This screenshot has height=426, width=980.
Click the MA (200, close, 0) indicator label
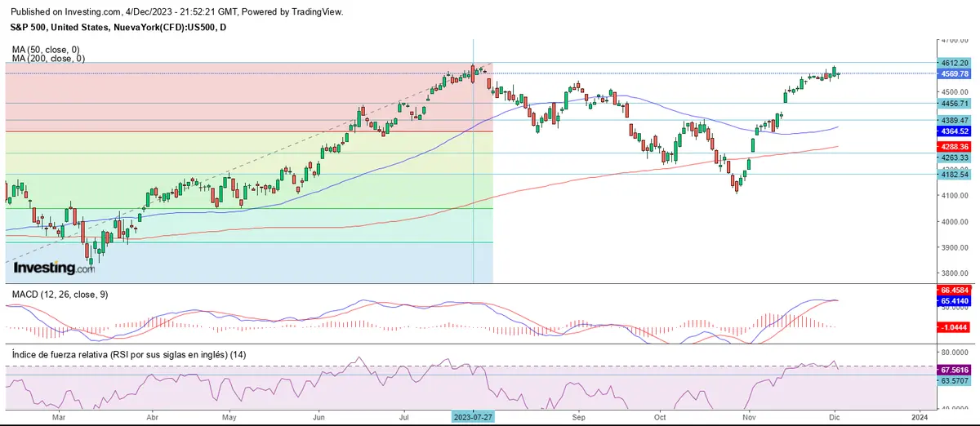48,59
